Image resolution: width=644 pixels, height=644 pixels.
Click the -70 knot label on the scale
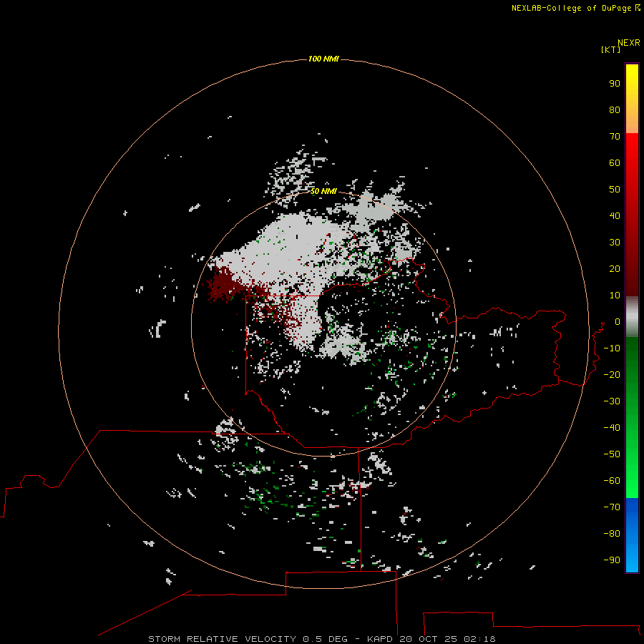612,507
